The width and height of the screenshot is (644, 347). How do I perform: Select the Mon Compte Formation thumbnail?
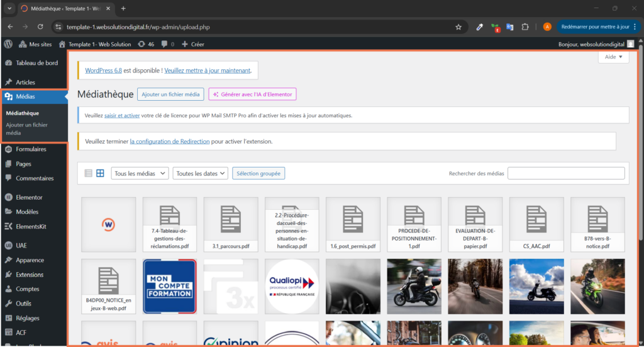[x=170, y=286]
